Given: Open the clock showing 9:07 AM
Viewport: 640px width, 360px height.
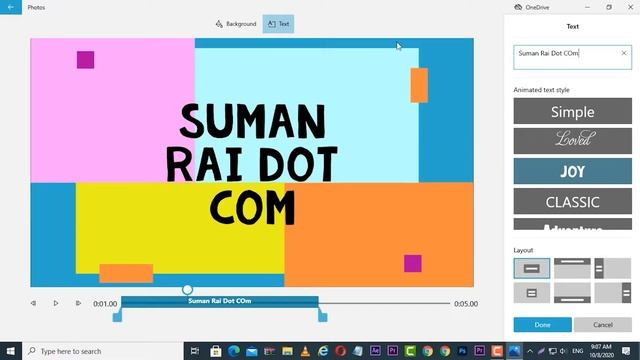Looking at the screenshot, I should coord(601,351).
